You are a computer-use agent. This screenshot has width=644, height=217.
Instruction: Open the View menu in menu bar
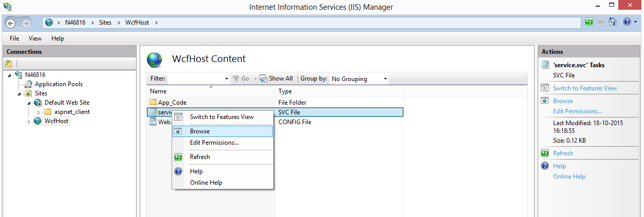[35, 38]
